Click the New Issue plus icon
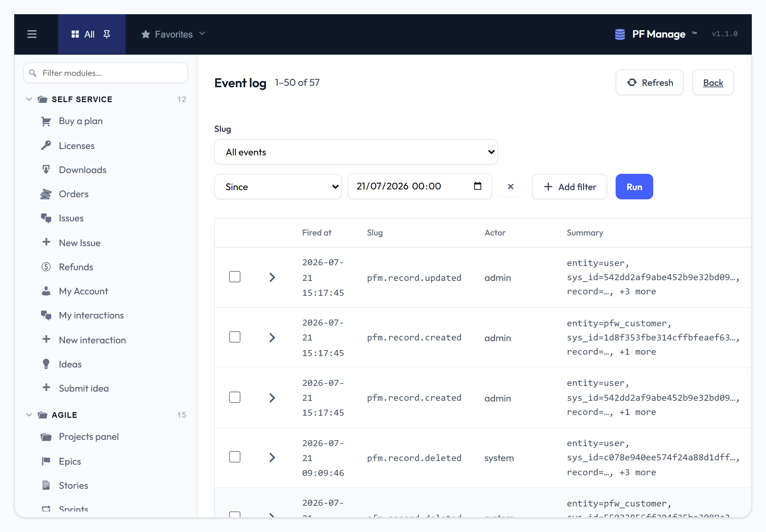766x532 pixels. (46, 242)
